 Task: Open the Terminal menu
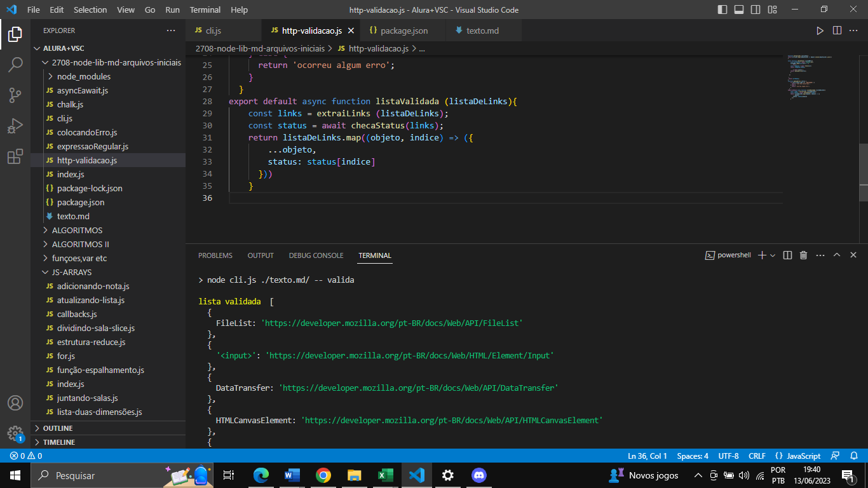205,10
